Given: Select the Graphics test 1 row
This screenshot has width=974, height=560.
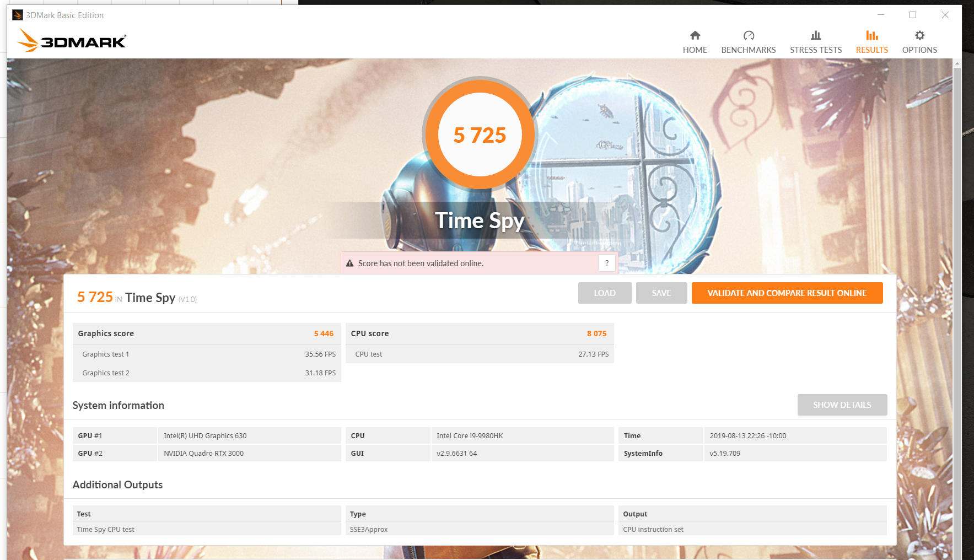Looking at the screenshot, I should (207, 354).
